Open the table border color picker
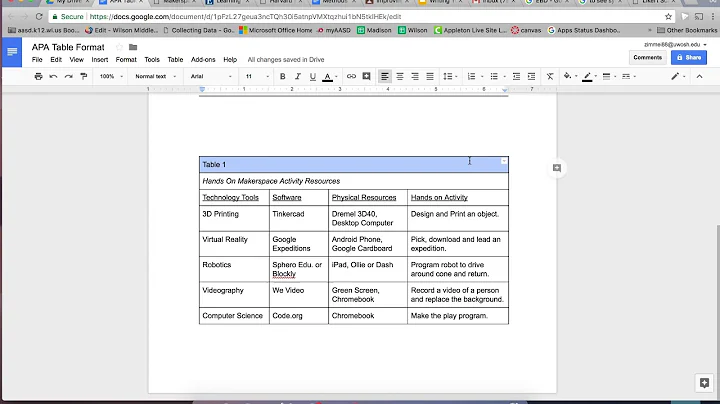 [x=589, y=76]
